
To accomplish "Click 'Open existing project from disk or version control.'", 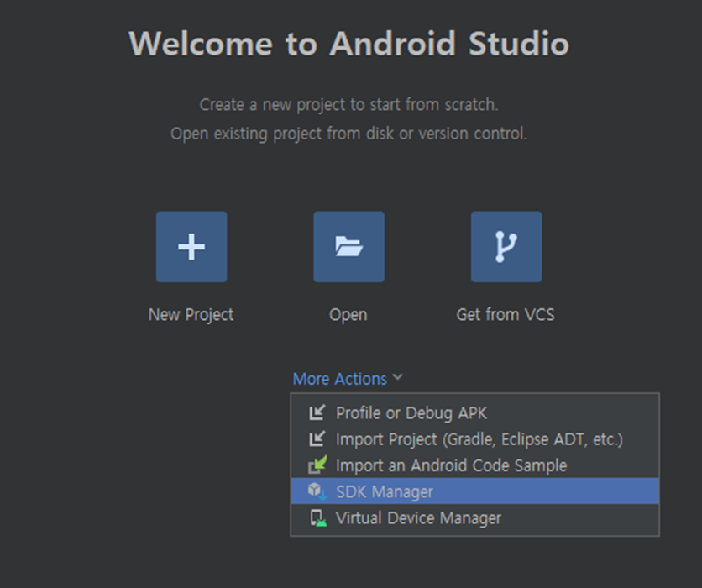I will [x=348, y=134].
